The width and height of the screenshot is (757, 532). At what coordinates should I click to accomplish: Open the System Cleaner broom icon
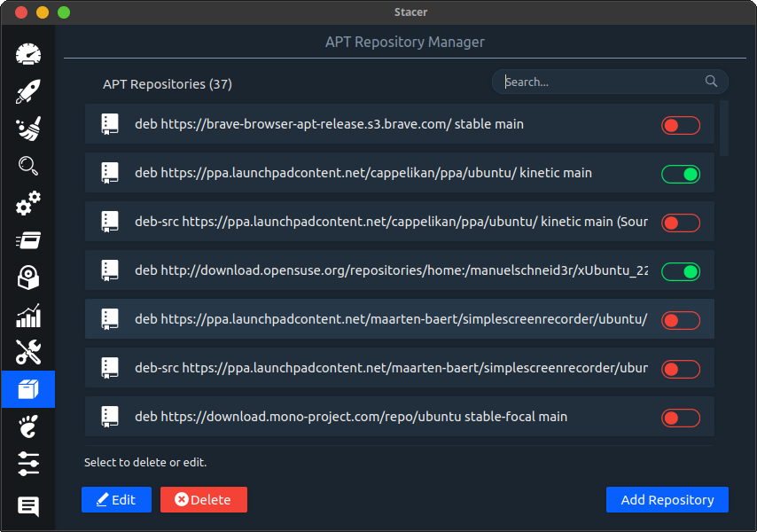pos(28,129)
